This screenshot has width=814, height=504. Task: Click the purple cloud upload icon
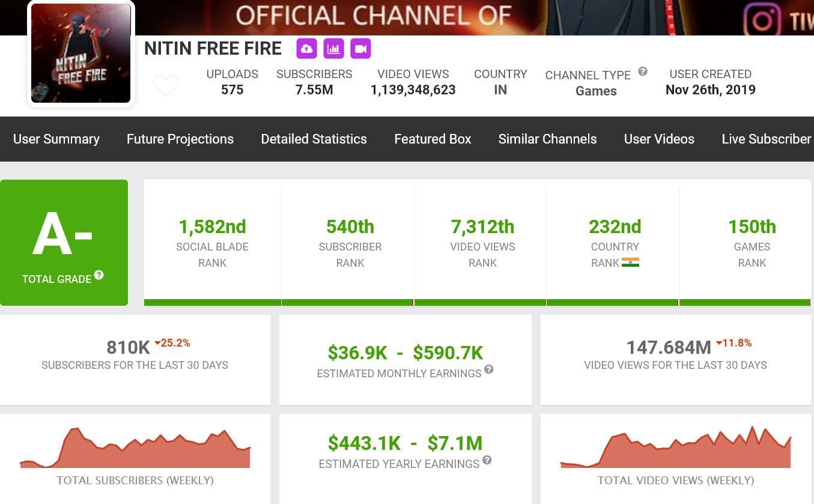306,49
